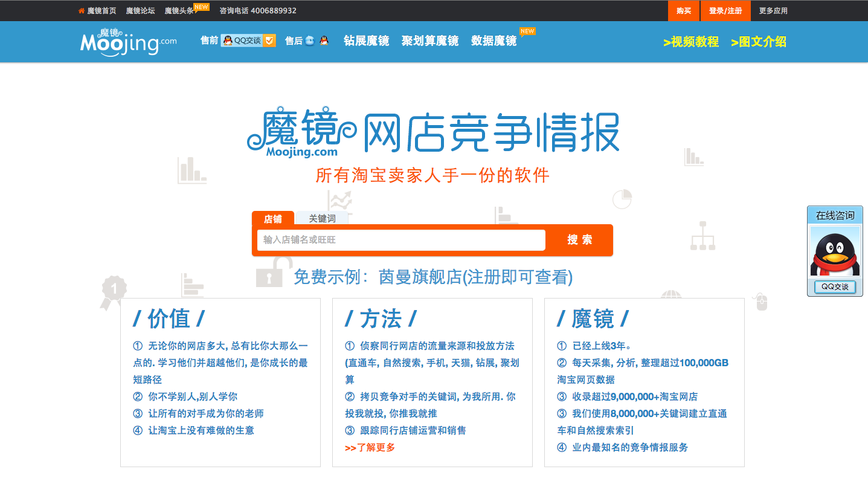
Task: Click the large 魔镜 网店竞争情报 banner logo
Action: pyautogui.click(x=433, y=132)
